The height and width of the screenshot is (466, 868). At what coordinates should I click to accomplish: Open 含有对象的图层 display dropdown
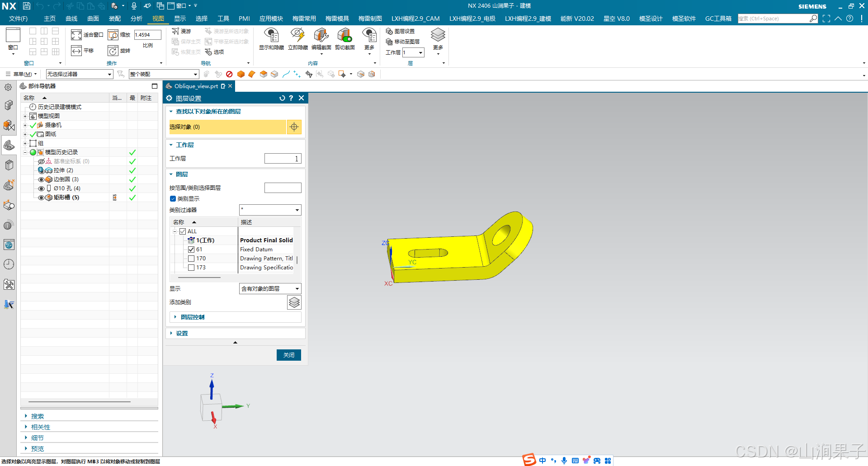pyautogui.click(x=270, y=288)
